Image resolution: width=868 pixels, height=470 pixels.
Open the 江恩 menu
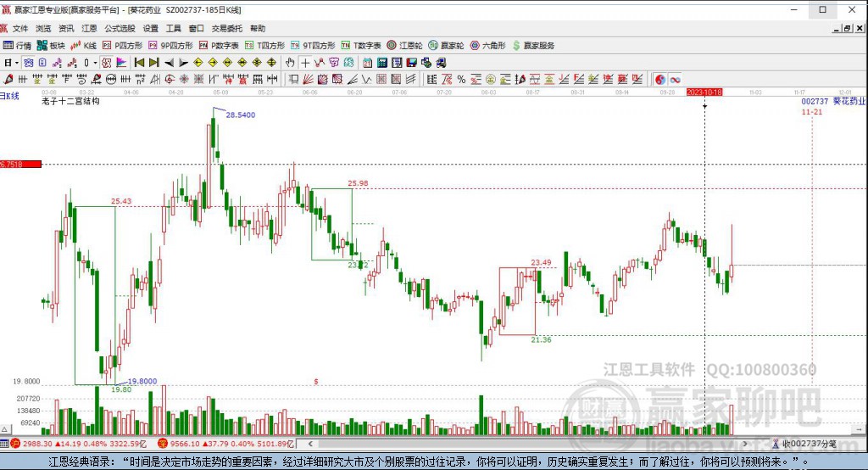[x=89, y=28]
